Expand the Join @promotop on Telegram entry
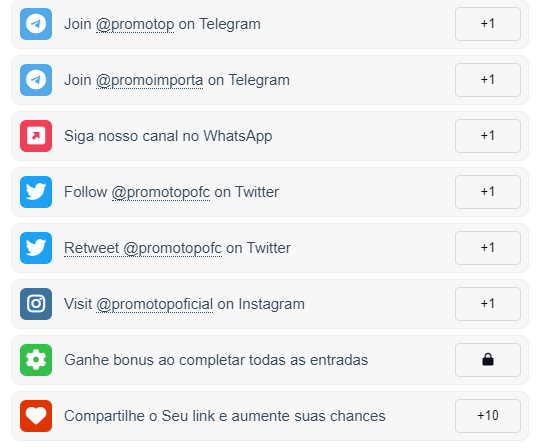The width and height of the screenshot is (540, 448). pos(270,24)
